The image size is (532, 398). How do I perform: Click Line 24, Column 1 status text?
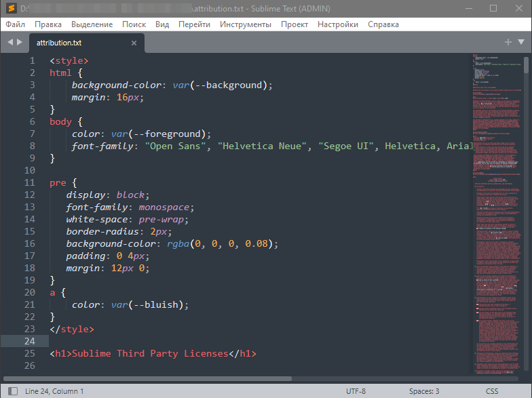(x=54, y=391)
